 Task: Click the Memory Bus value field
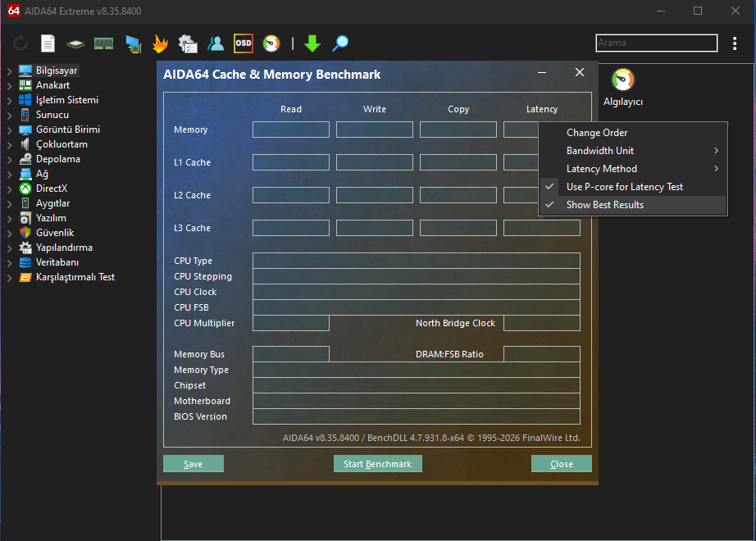[291, 354]
